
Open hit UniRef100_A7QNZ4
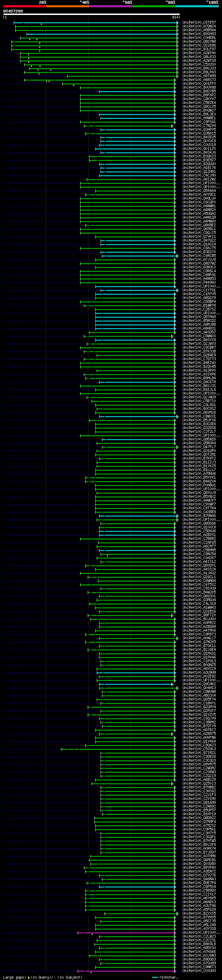[x=199, y=26]
